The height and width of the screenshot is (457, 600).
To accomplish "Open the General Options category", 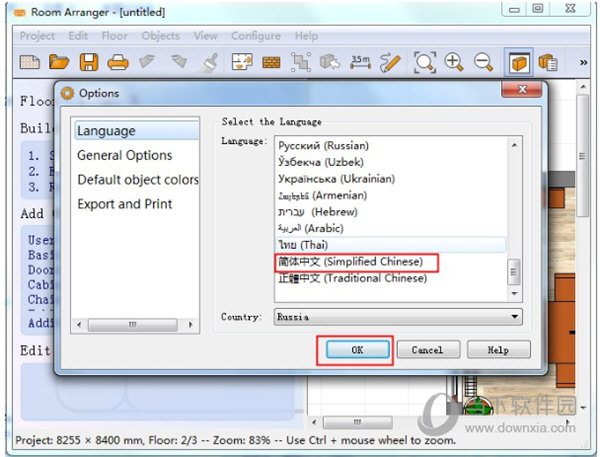I will tap(125, 155).
